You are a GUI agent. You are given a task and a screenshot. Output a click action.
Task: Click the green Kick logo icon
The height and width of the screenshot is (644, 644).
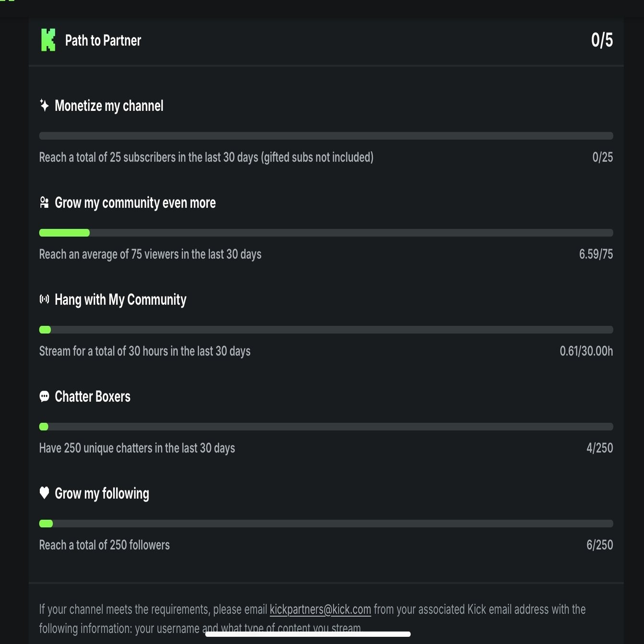click(x=48, y=40)
